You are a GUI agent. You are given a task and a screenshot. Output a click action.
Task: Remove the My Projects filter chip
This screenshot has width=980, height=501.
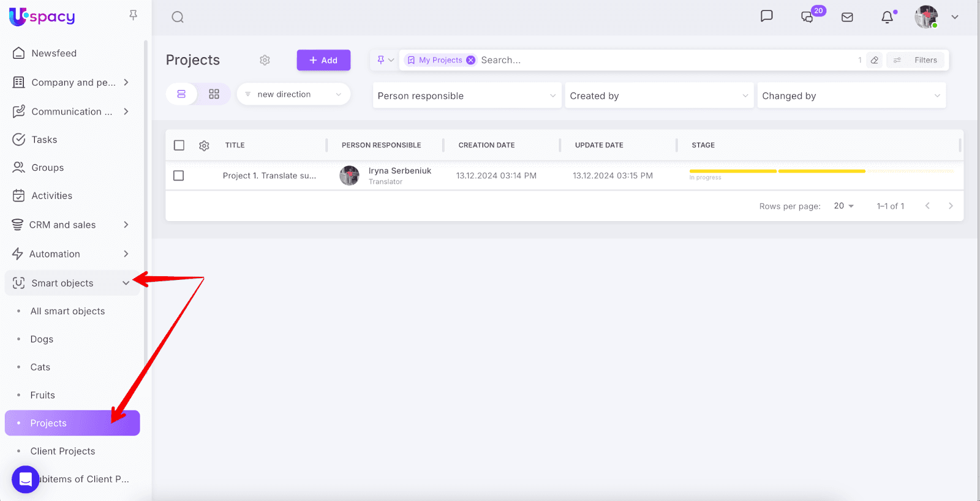click(x=470, y=60)
